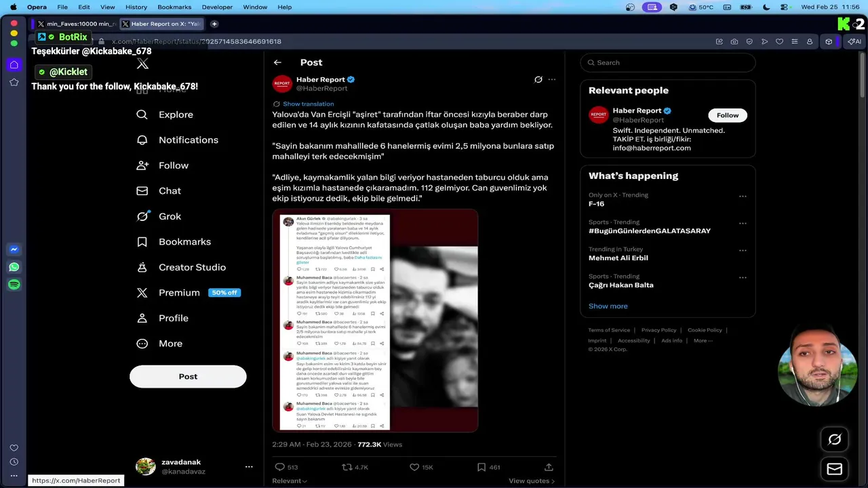Open the Developer menu

(x=217, y=7)
